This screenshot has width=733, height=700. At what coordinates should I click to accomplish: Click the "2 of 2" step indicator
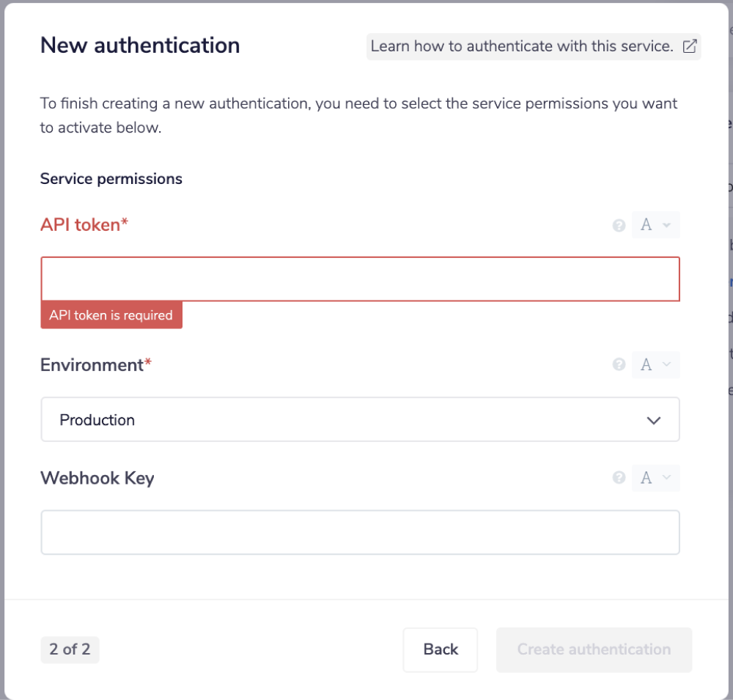coord(70,649)
